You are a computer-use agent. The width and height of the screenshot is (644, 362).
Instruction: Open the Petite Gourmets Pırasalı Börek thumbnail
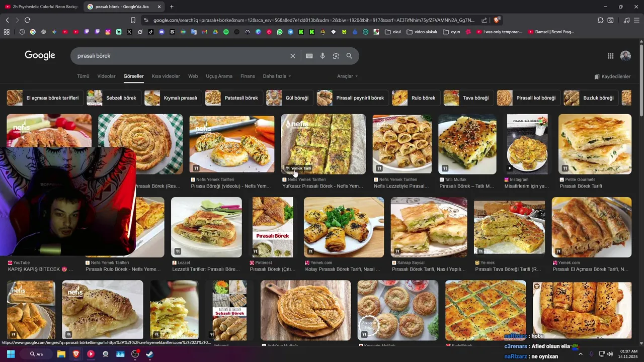[x=595, y=144]
